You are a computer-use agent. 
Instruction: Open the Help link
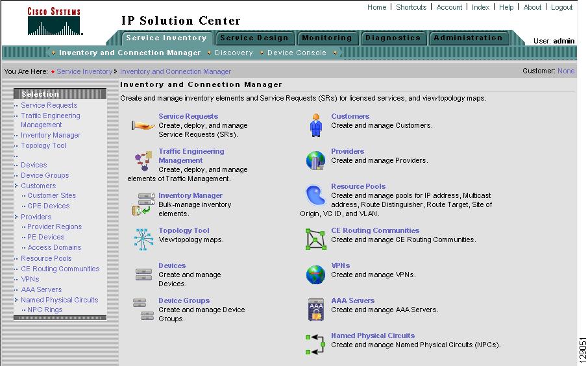click(506, 7)
